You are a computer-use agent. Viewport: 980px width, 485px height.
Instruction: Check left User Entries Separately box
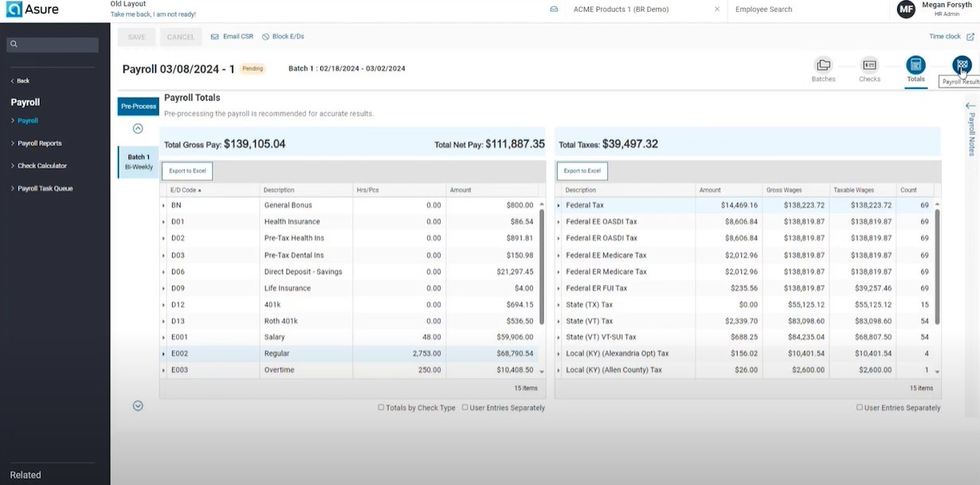click(x=465, y=408)
